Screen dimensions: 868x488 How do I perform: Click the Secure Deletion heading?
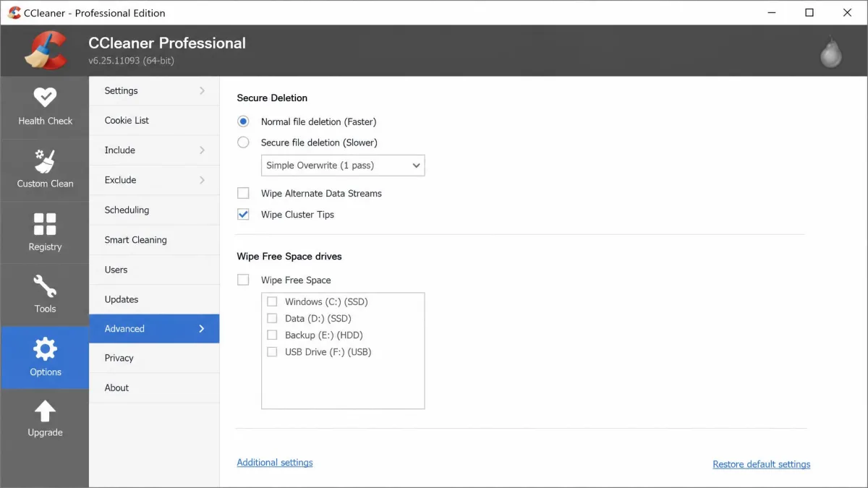tap(272, 98)
